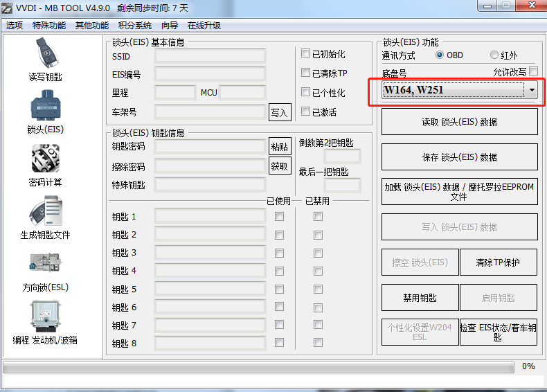Screen dimensions: 547x392
Task: Check 已使用 box for 钥匙 5
Action: tap(279, 289)
